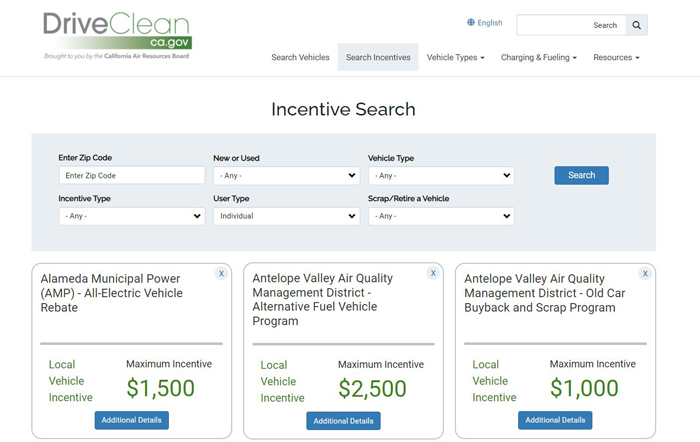The height and width of the screenshot is (442, 700).
Task: Close the Alternative Fuel Vehicle Program card
Action: (x=433, y=273)
